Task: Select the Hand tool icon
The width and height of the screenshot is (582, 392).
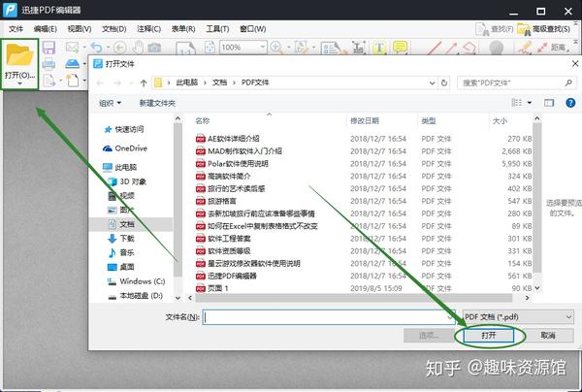Action: coord(138,48)
